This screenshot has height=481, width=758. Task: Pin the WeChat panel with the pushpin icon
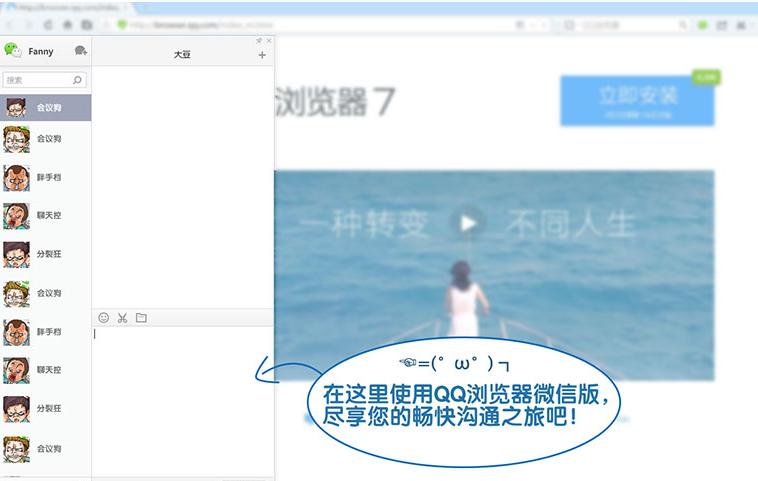[259, 41]
